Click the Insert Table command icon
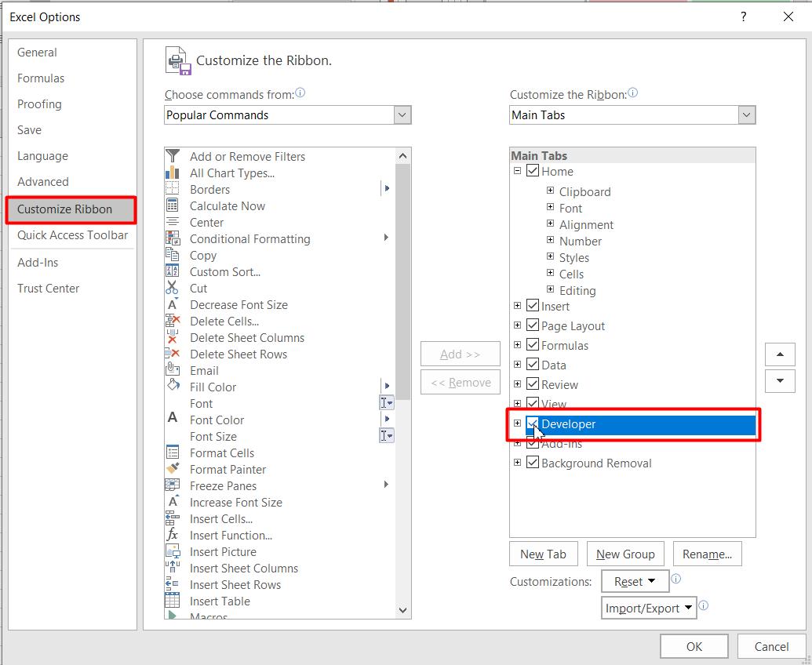812x665 pixels. (x=173, y=601)
